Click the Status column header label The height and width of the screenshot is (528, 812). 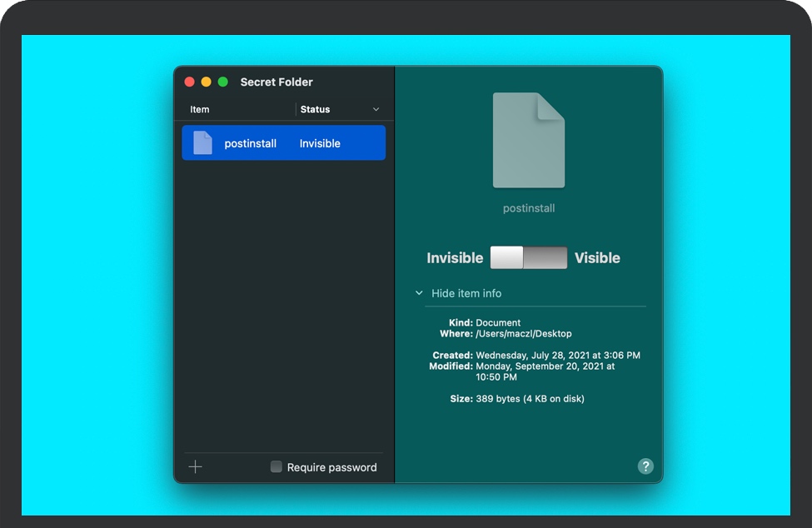(x=315, y=110)
